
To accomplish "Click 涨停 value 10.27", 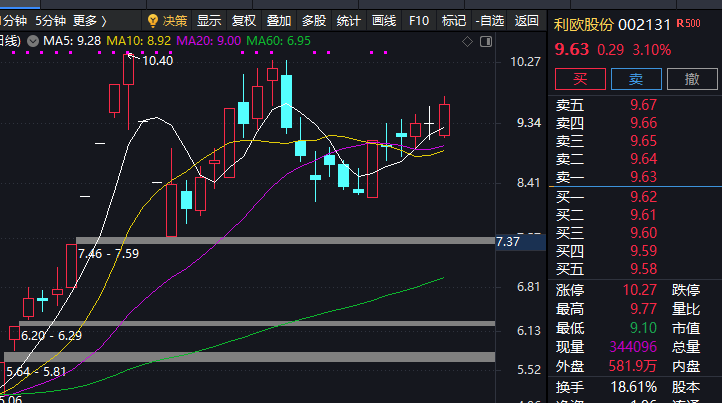I will 640,290.
